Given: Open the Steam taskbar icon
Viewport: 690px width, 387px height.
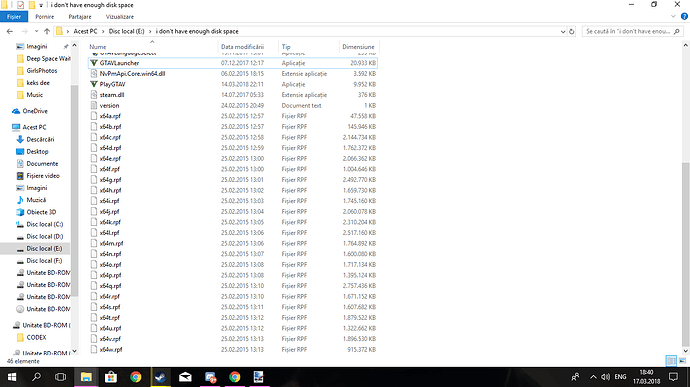Looking at the screenshot, I should pos(160,377).
